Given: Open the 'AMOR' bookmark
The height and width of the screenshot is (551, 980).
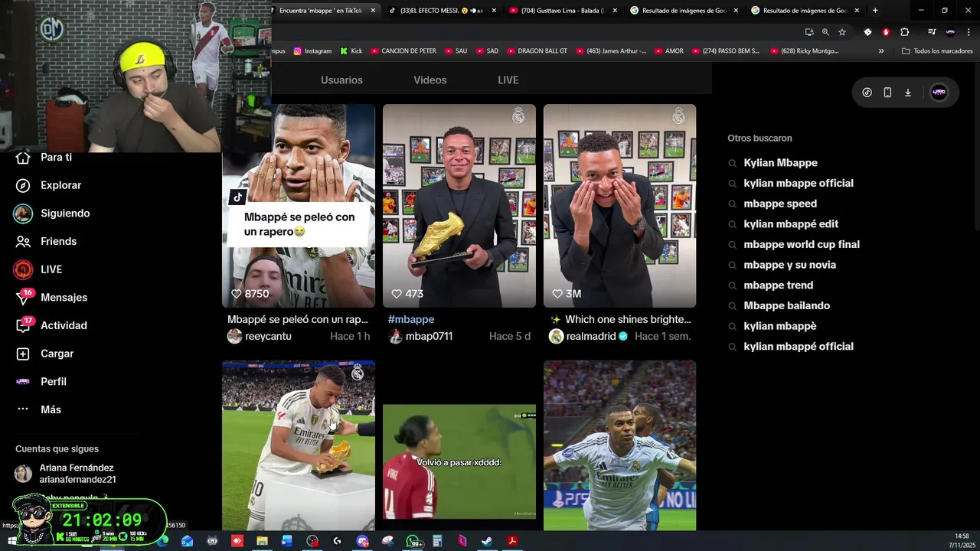Looking at the screenshot, I should (x=668, y=51).
